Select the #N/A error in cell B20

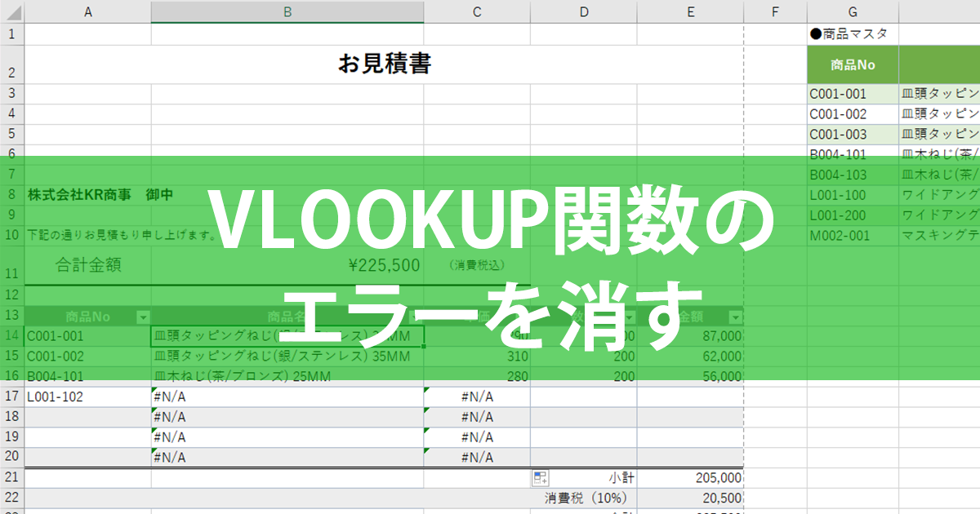pos(287,457)
